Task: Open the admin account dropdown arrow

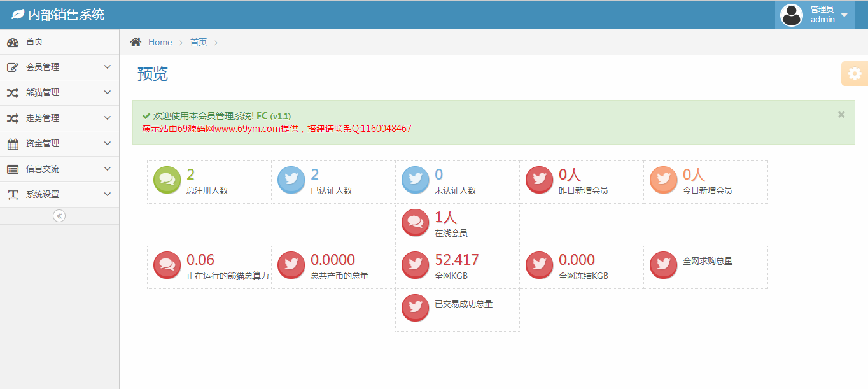Action: [844, 15]
